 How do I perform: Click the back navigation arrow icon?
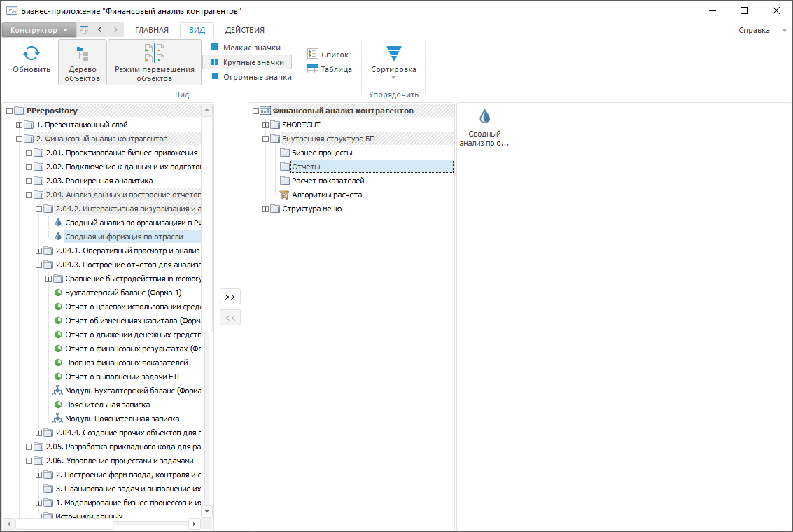(x=99, y=30)
